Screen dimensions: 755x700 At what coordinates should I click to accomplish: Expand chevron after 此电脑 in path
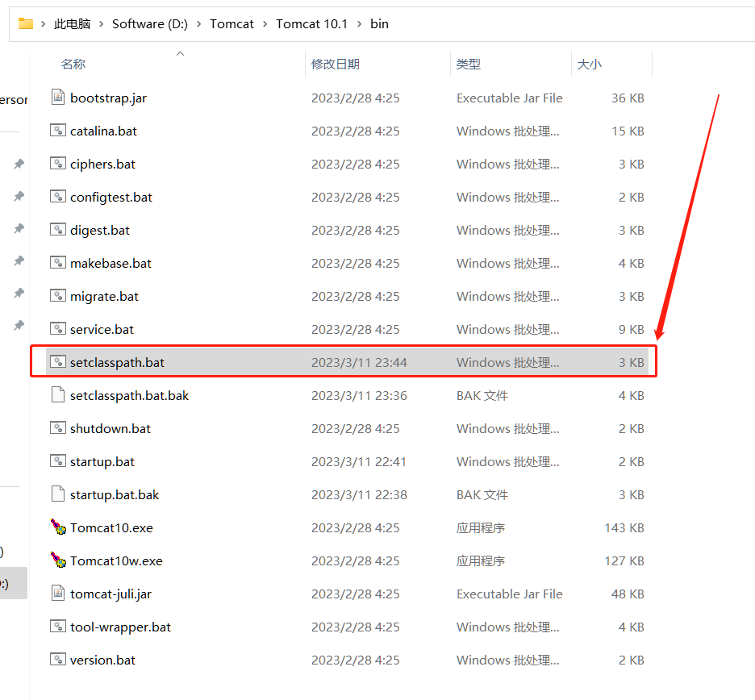pos(101,24)
